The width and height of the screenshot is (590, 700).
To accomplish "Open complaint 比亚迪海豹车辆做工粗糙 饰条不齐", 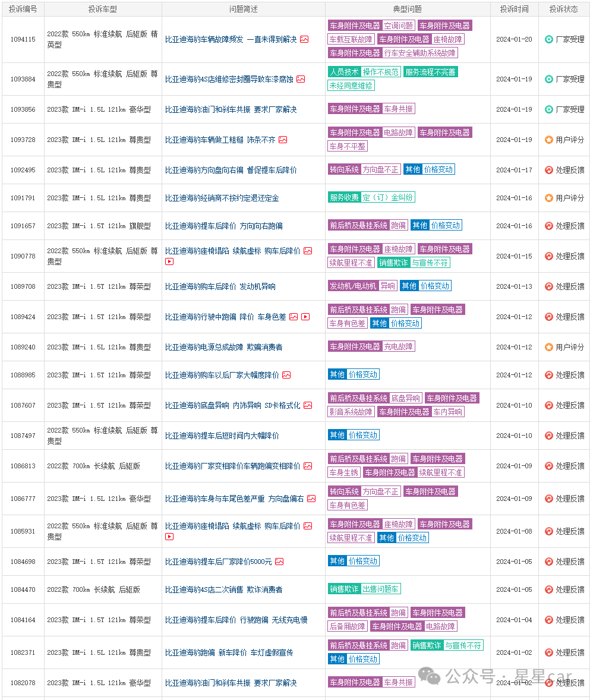I will 220,140.
